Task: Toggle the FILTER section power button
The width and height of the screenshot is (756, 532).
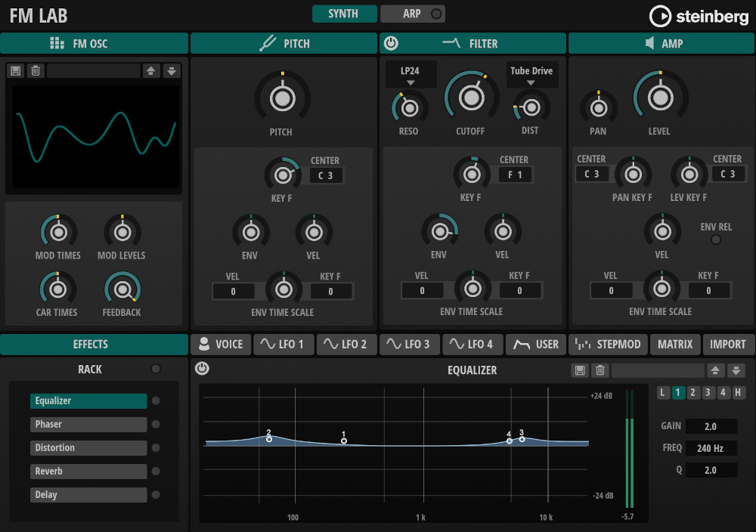Action: (389, 43)
